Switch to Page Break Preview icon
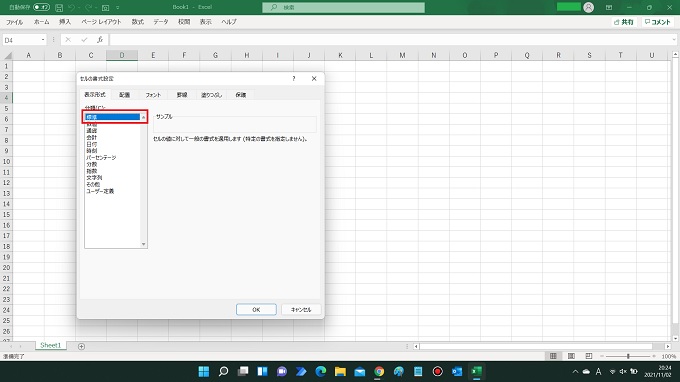The image size is (680, 382). (588, 356)
